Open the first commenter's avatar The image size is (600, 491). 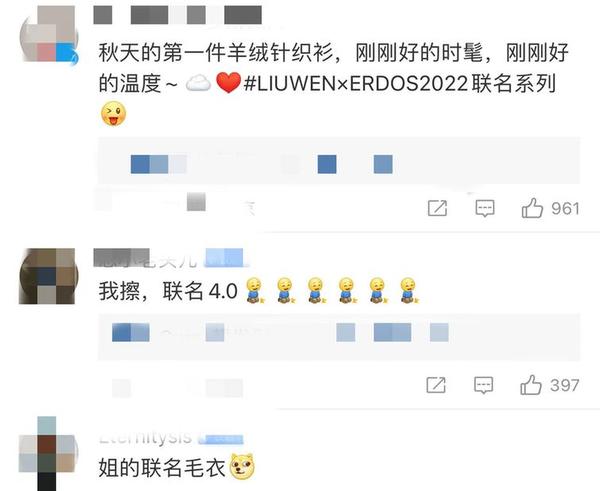pos(49,34)
